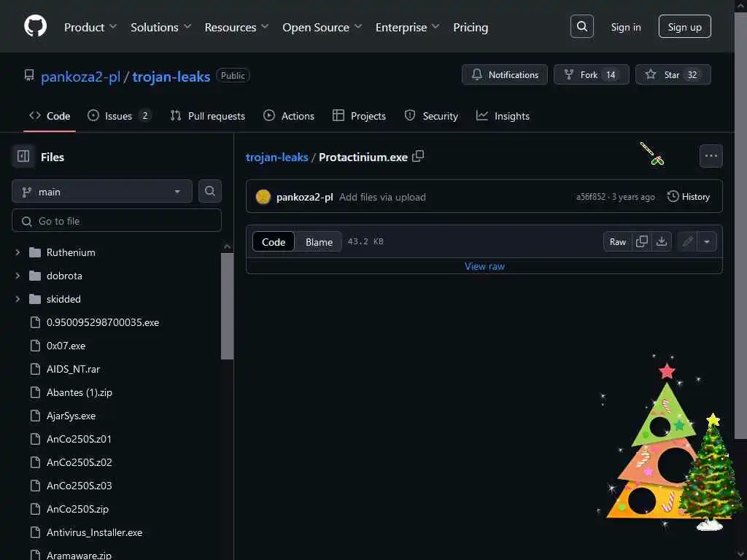
Task: Click the repository icon before pankoza2-pl
Action: tap(29, 75)
